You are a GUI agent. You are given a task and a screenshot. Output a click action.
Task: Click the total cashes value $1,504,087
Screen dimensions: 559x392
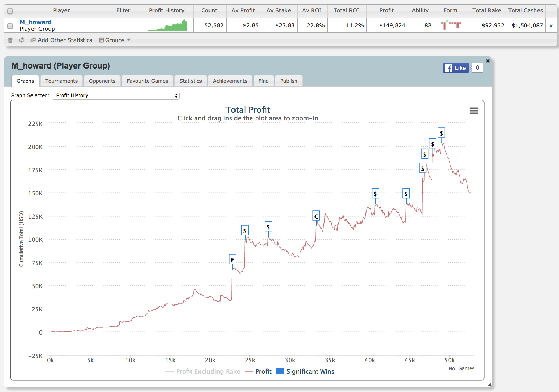tap(527, 26)
